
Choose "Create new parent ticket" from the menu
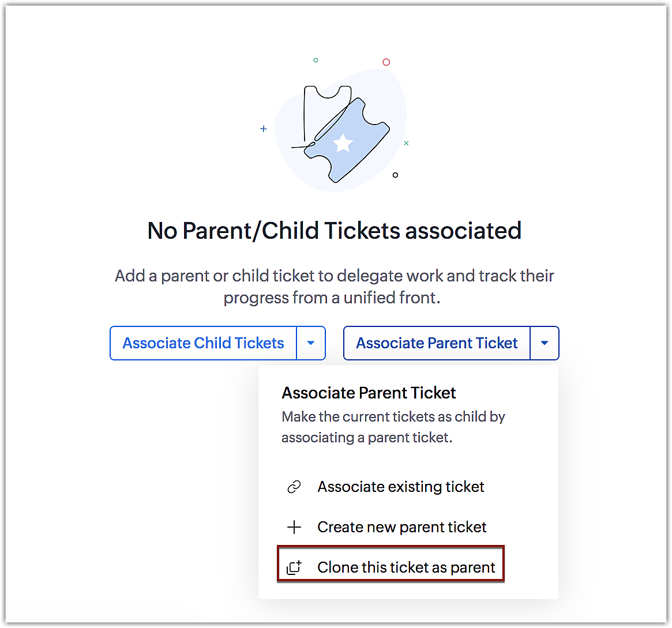pyautogui.click(x=401, y=527)
